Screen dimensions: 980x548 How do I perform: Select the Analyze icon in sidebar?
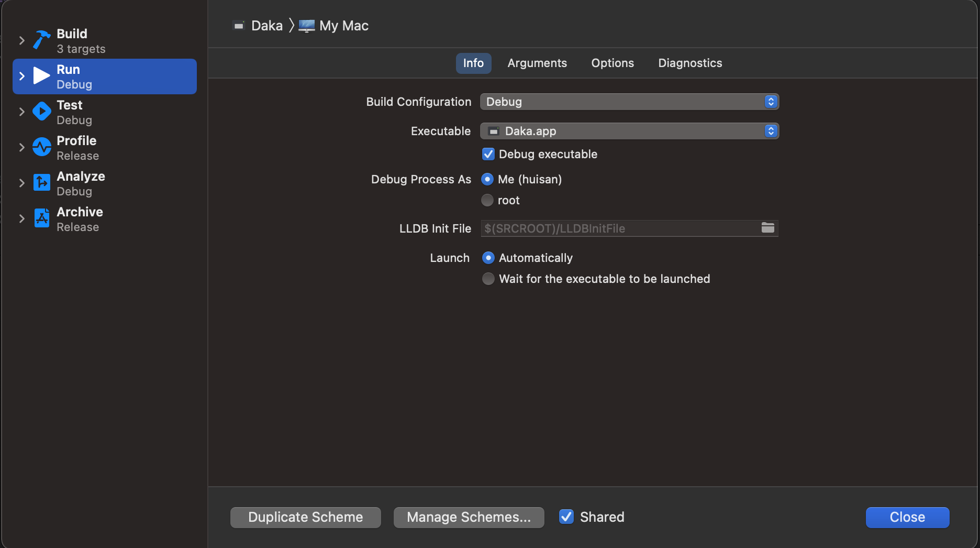click(41, 182)
